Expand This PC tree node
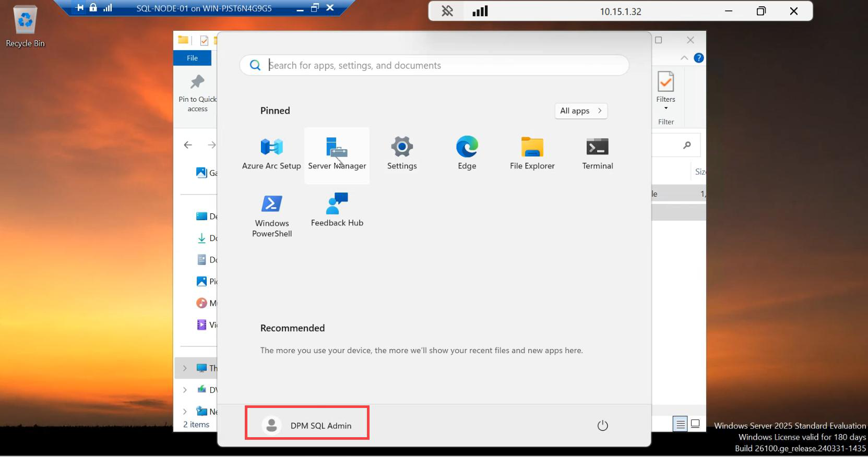The image size is (868, 457). click(185, 368)
